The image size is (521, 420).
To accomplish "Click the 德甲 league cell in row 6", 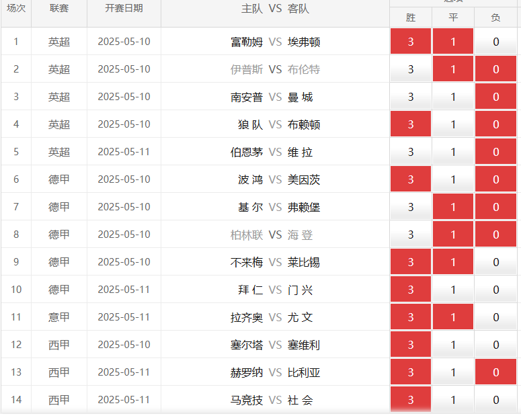I will [x=59, y=179].
